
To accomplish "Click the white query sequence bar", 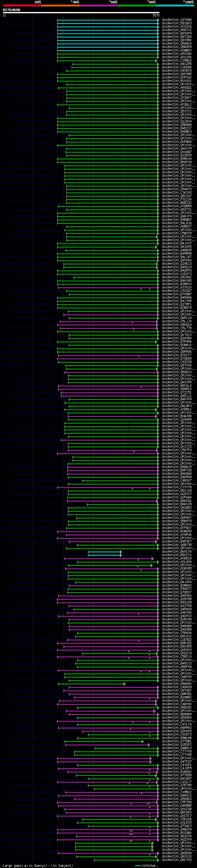I will [x=81, y=12].
